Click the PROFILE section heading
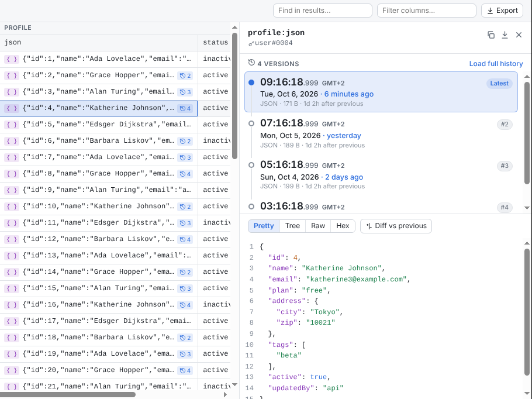The height and width of the screenshot is (399, 532). [x=18, y=28]
